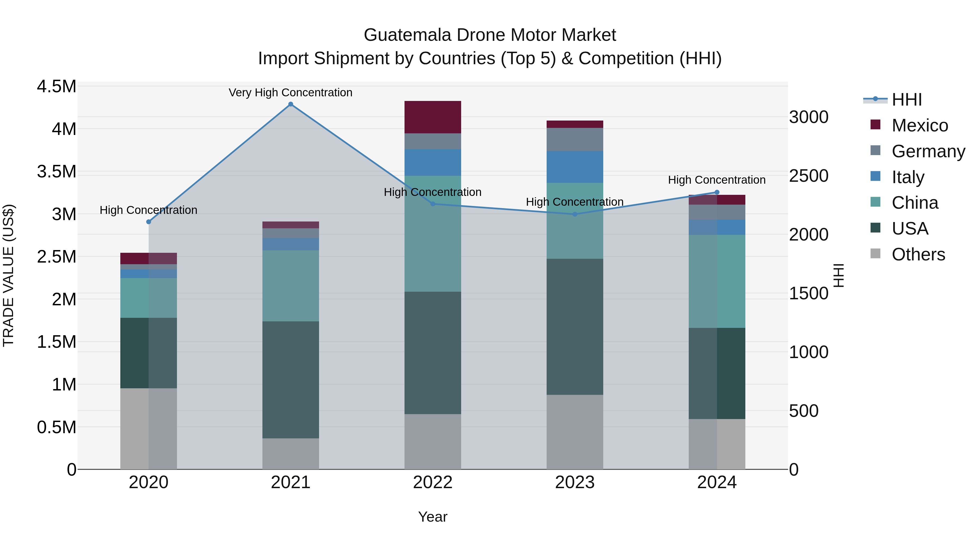980x551 pixels.
Task: Click the 'TRADE VALUE (US$)' axis title
Action: (x=8, y=275)
